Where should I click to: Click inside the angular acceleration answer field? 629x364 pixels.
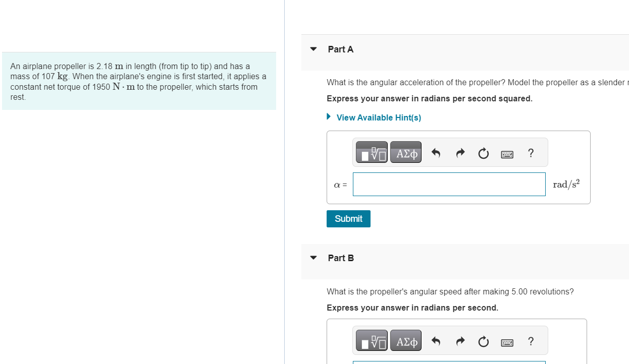coord(449,184)
